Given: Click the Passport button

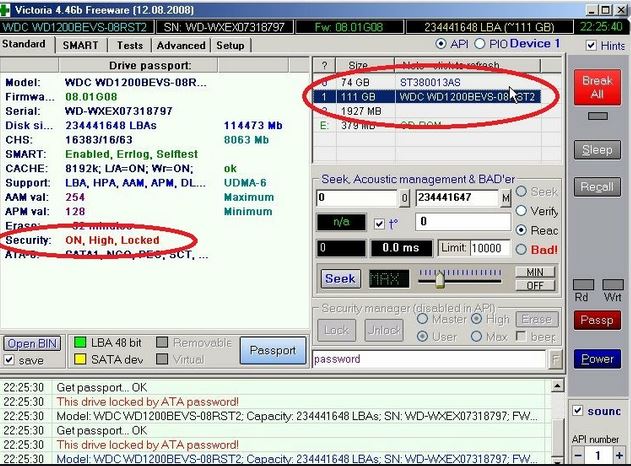Looking at the screenshot, I should [273, 350].
